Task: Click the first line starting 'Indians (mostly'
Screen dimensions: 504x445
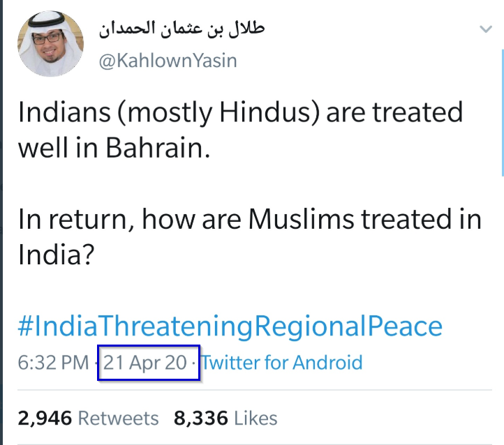Action: point(240,113)
